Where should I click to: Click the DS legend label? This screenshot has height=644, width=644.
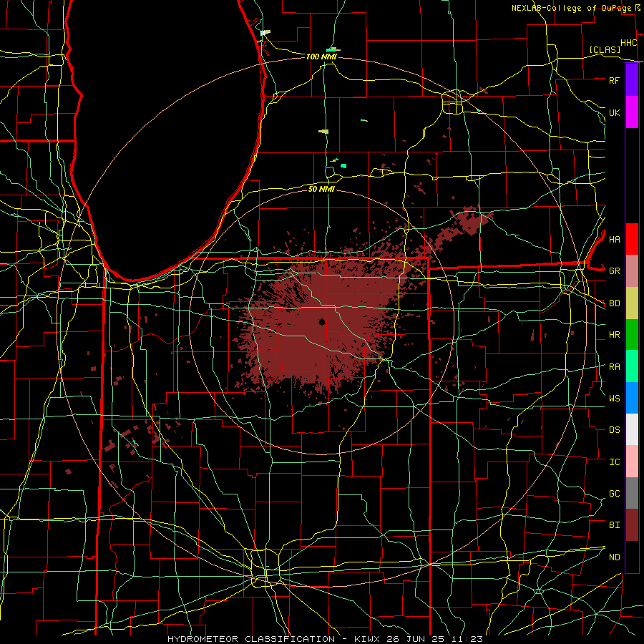coord(614,430)
